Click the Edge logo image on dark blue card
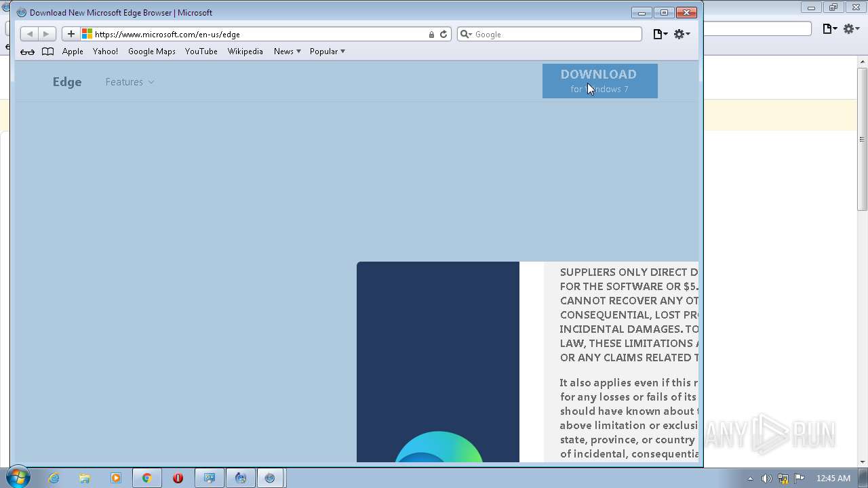This screenshot has height=488, width=868. coord(439,447)
